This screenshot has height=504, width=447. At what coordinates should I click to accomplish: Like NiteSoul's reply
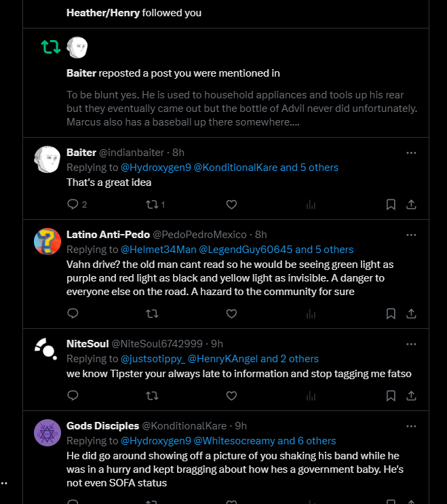click(231, 395)
